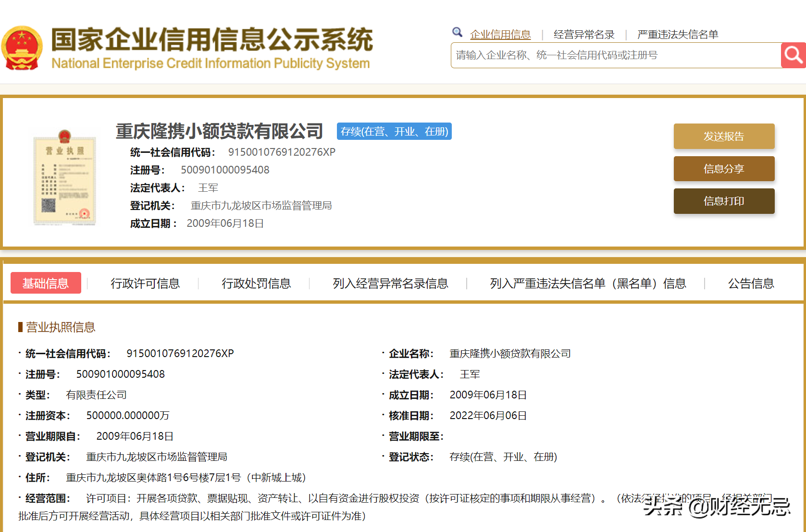Click the 企业名称 value in license section
Screen dimensions: 806x532
[510, 353]
